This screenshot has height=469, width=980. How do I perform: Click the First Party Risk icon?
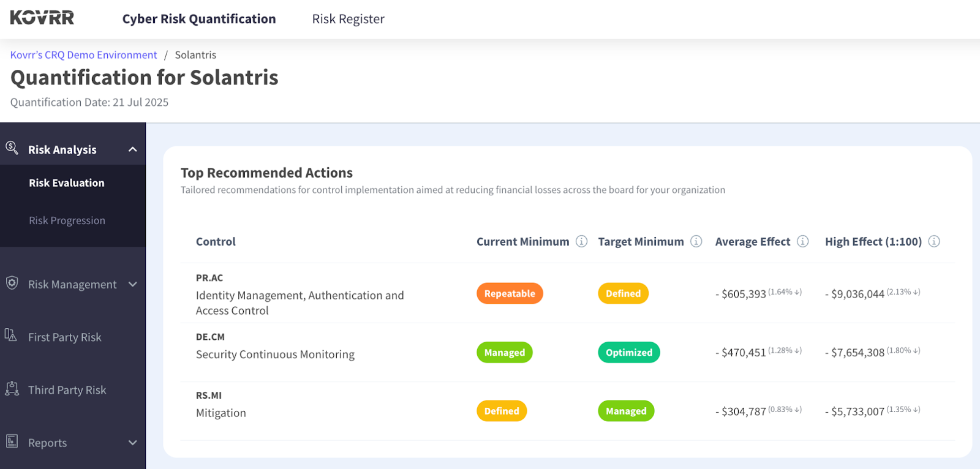tap(11, 335)
